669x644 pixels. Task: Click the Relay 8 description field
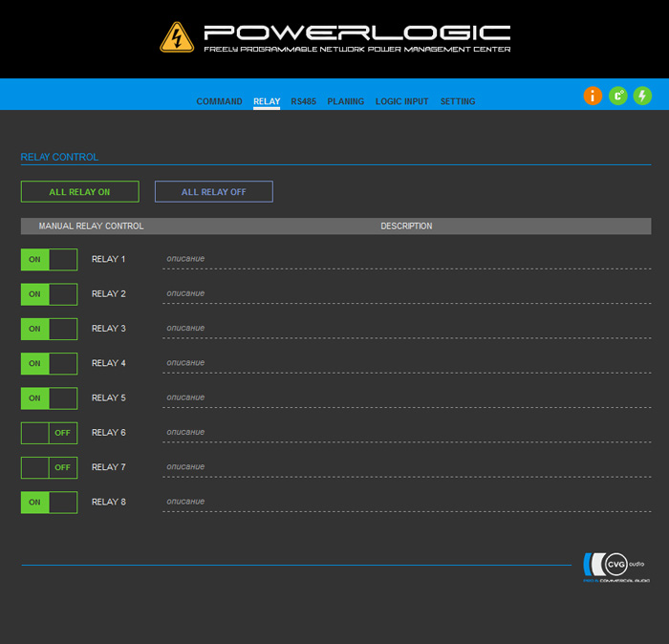coord(406,502)
